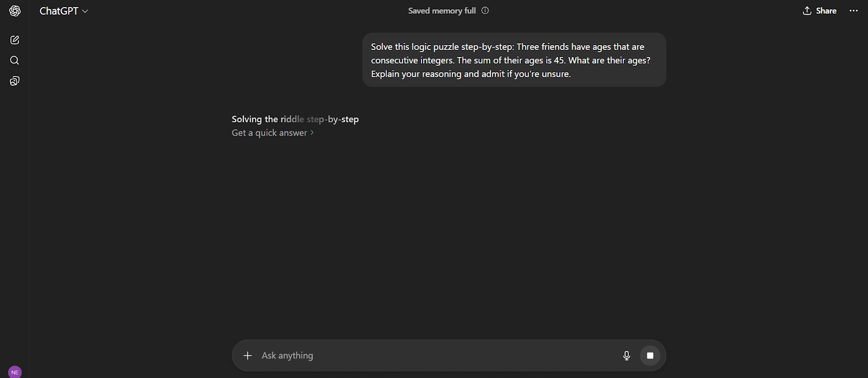Click the upload arrow icon on Share
The image size is (868, 378).
(x=807, y=11)
